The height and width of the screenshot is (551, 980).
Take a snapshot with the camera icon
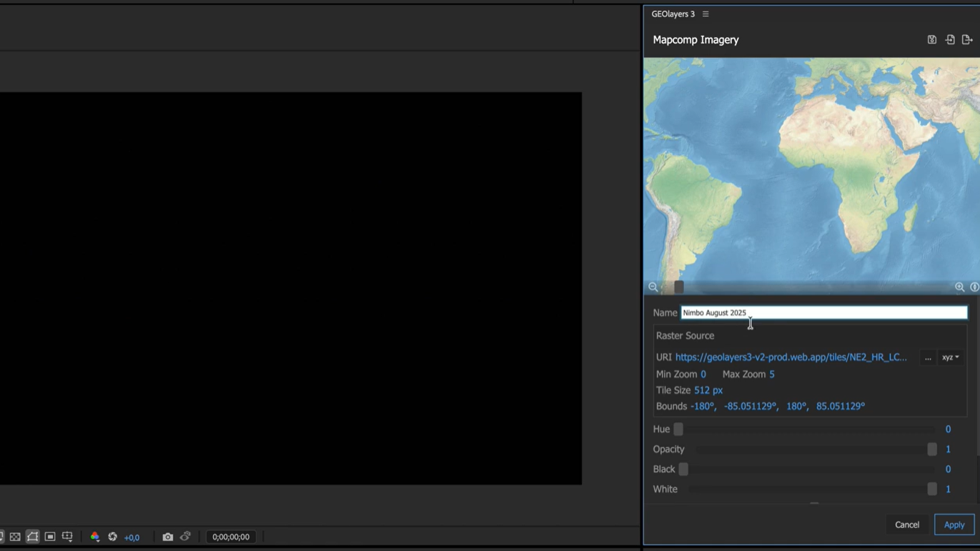pos(167,537)
